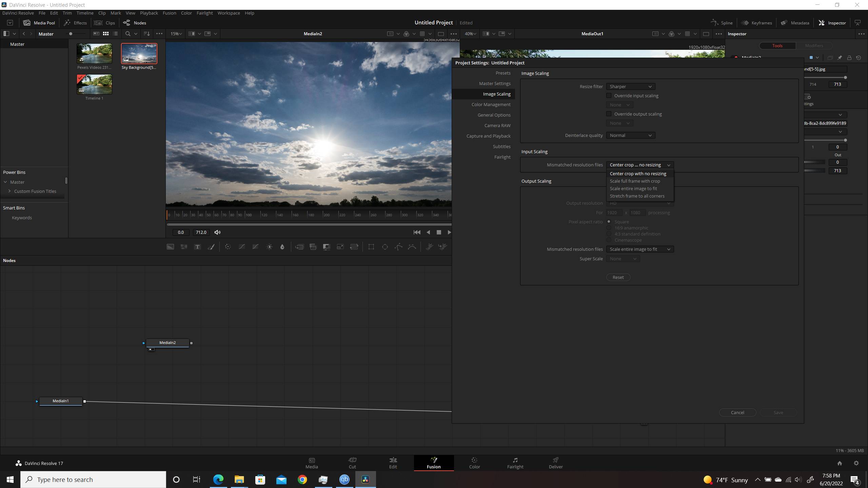Open the Workspace menu
868x488 pixels.
tap(229, 13)
